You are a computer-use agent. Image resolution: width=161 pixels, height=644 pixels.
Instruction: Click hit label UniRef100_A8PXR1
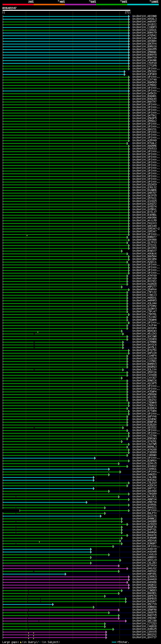click(144, 574)
